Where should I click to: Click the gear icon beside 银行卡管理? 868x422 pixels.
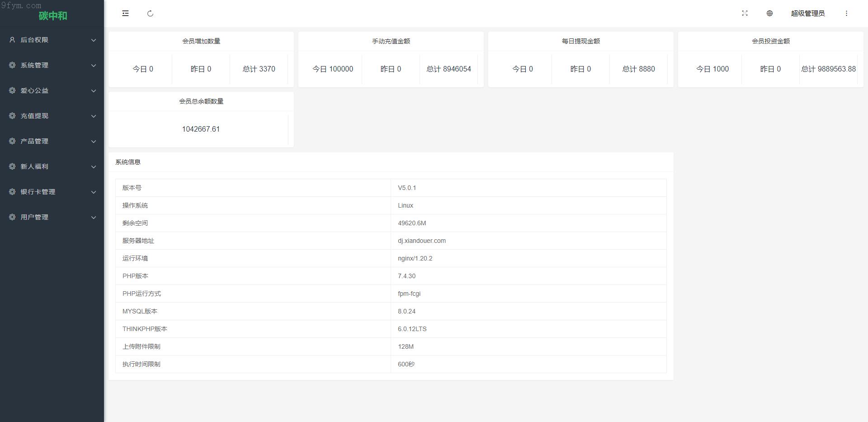pyautogui.click(x=12, y=192)
